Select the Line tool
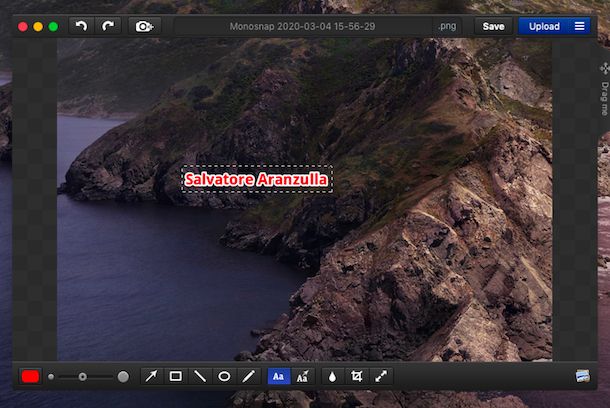This screenshot has height=408, width=610. [x=200, y=376]
